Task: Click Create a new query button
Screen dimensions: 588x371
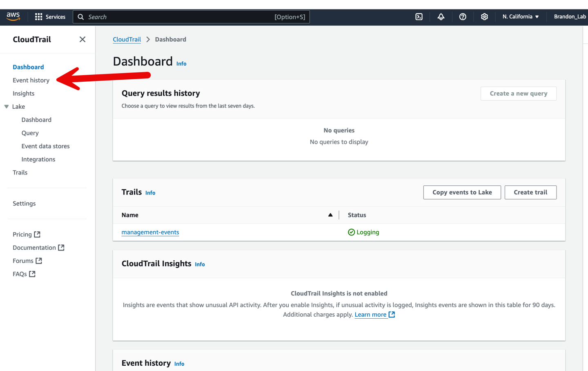Action: coord(519,94)
